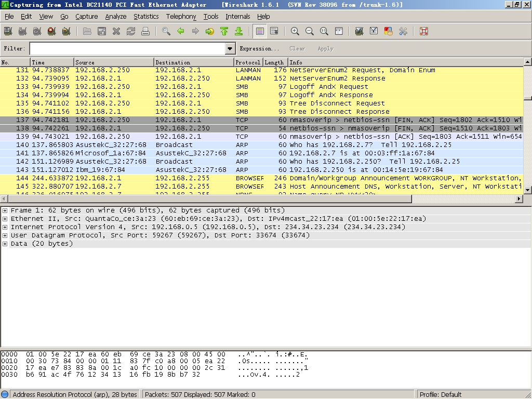Reset zoom to 100% icon

tap(324, 31)
